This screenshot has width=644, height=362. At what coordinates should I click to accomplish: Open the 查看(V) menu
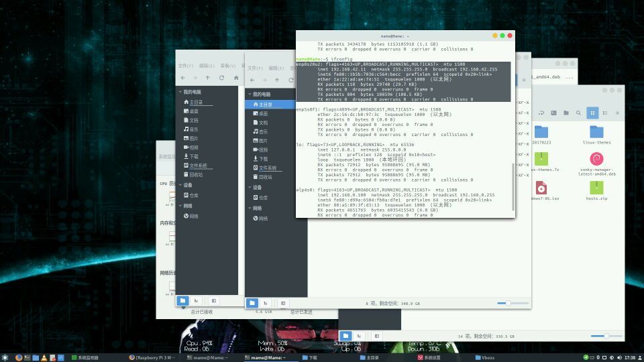tap(229, 66)
